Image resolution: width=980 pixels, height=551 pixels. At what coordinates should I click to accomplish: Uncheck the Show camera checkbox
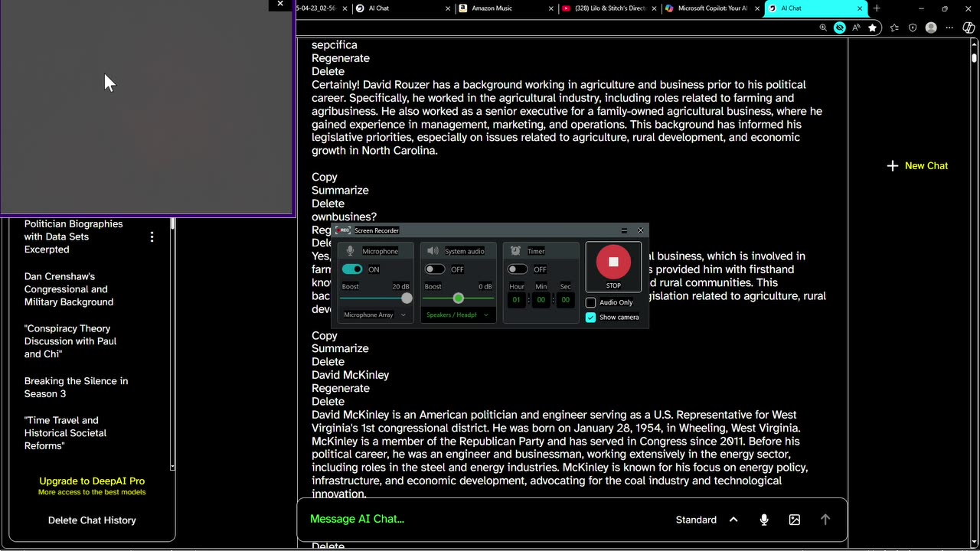(x=590, y=317)
